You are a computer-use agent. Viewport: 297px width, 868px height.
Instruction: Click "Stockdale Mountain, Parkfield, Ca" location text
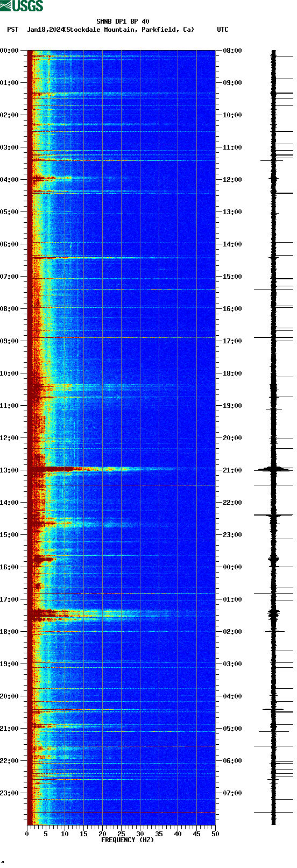click(x=129, y=30)
